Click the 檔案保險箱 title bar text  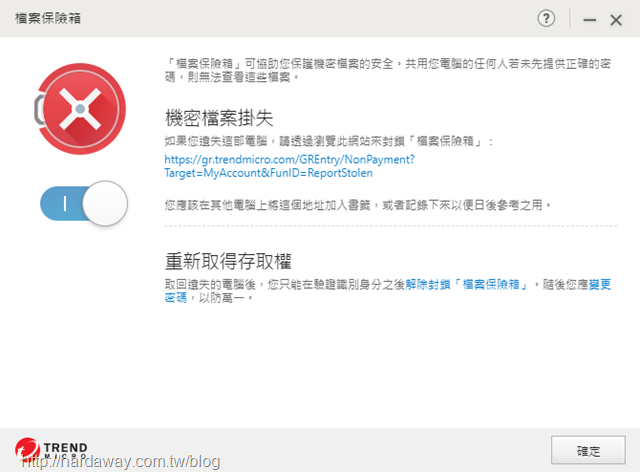tap(48, 18)
